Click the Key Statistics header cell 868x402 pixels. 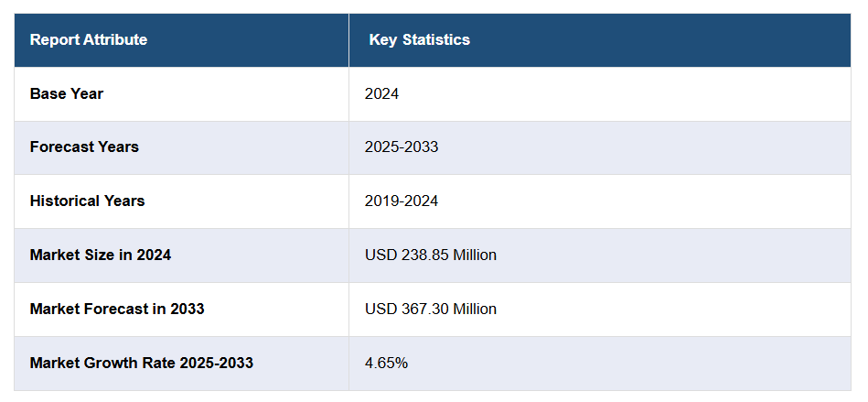419,39
